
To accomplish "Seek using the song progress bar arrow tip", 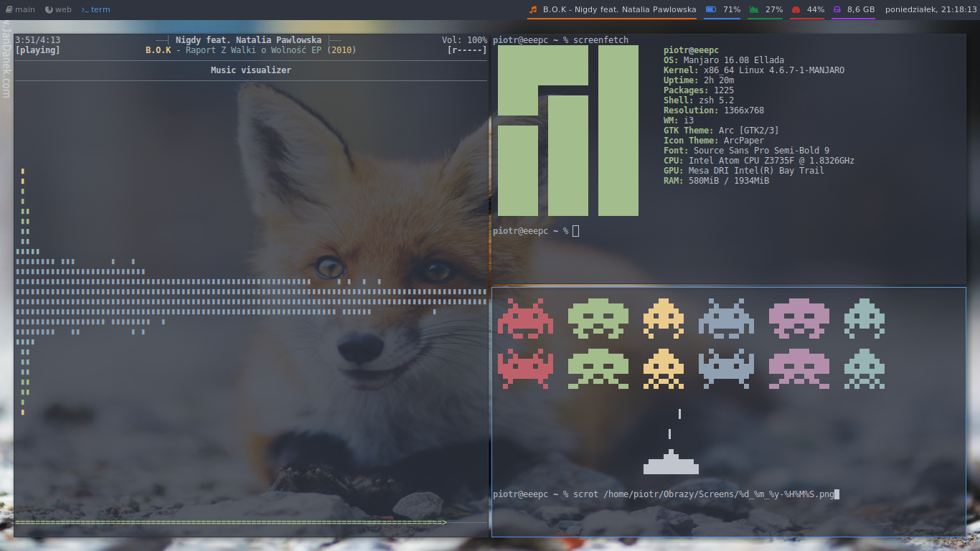I will [445, 522].
